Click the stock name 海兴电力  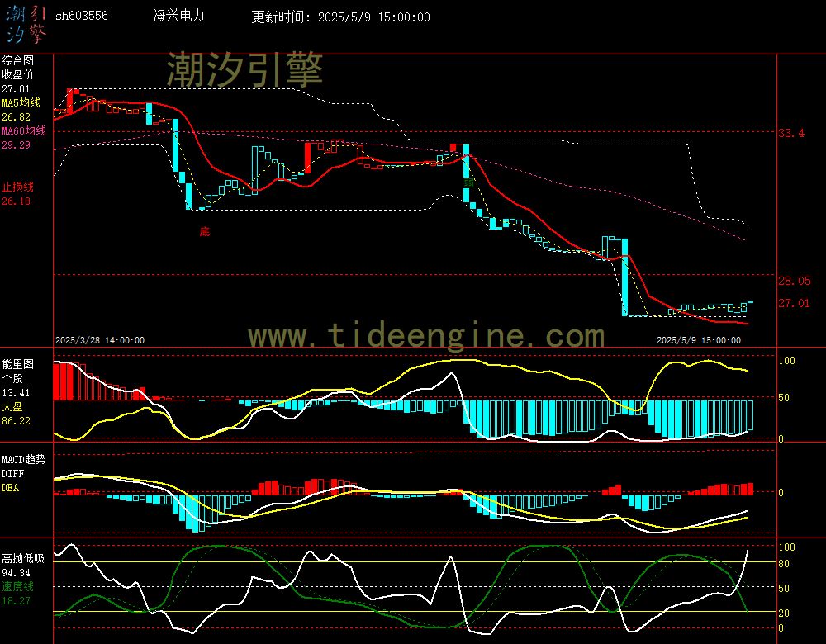click(178, 16)
